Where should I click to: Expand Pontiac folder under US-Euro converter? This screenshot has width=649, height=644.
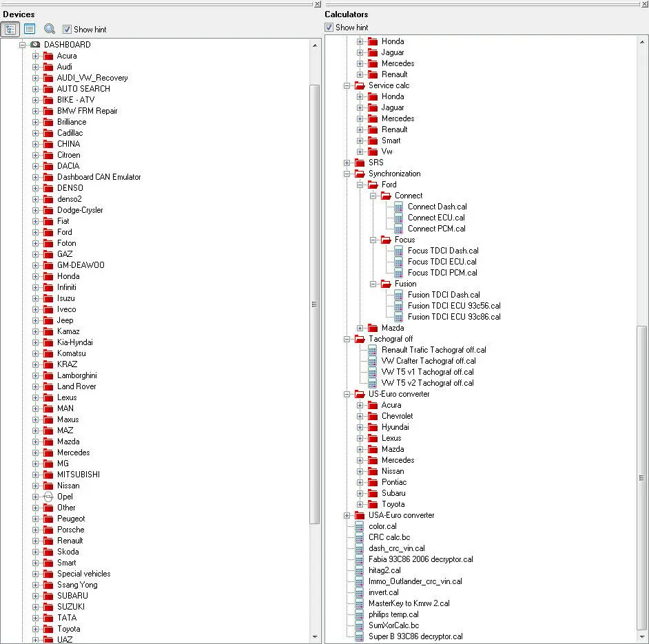pos(360,482)
